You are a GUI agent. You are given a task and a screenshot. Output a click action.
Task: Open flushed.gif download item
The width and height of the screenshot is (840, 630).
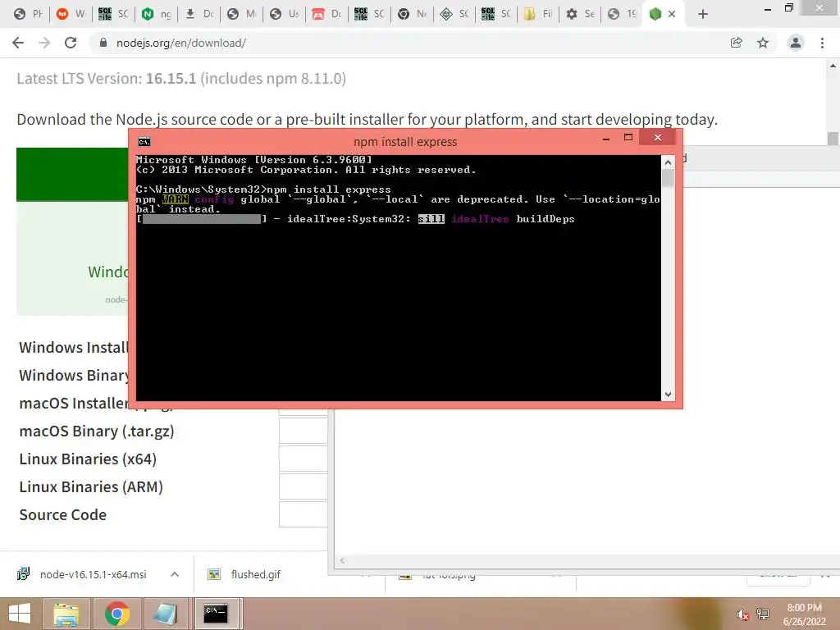point(256,574)
